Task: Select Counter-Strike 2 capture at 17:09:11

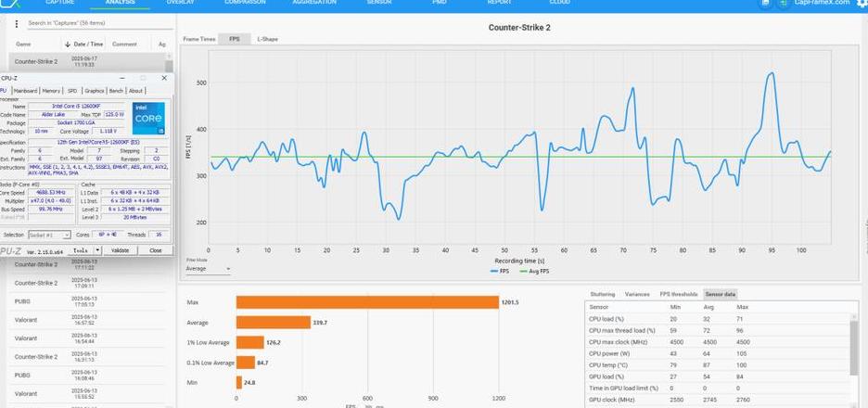Action: (87, 283)
